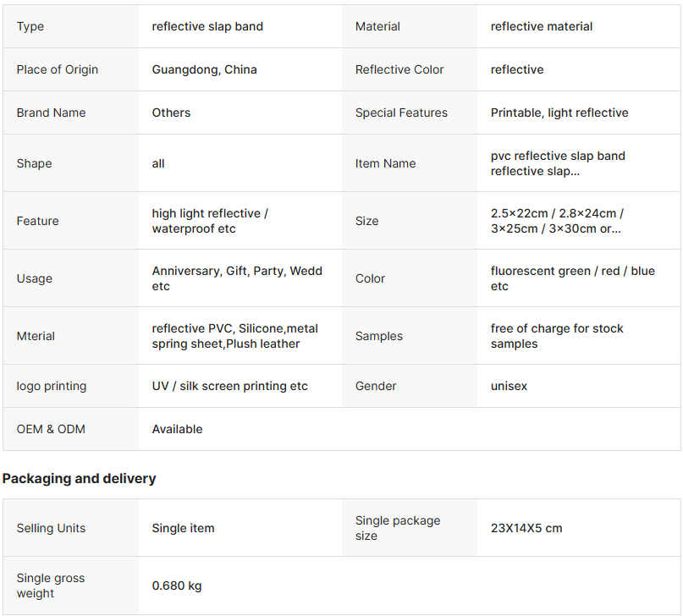683x616 pixels.
Task: Select 'Printable, light reflective' special features
Action: coord(559,113)
